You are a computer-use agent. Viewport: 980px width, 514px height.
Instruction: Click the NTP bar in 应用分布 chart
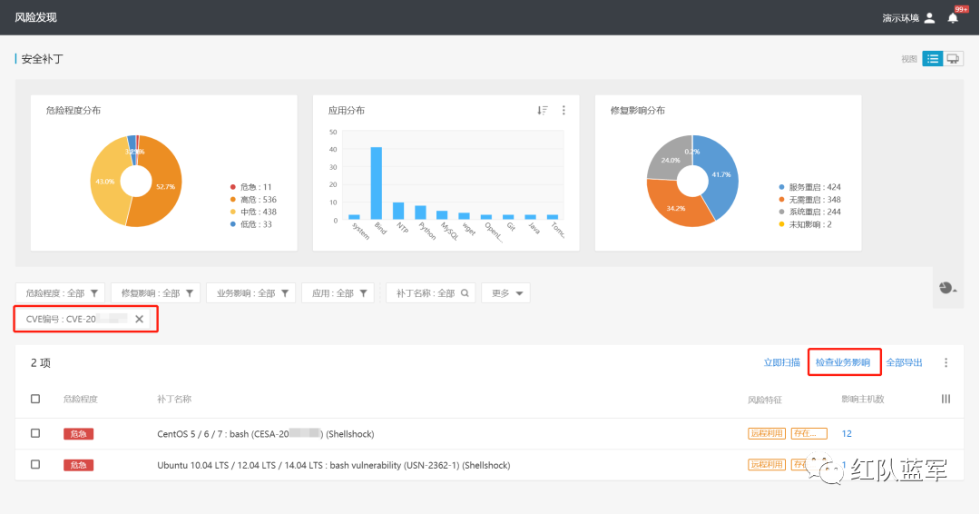[x=398, y=211]
